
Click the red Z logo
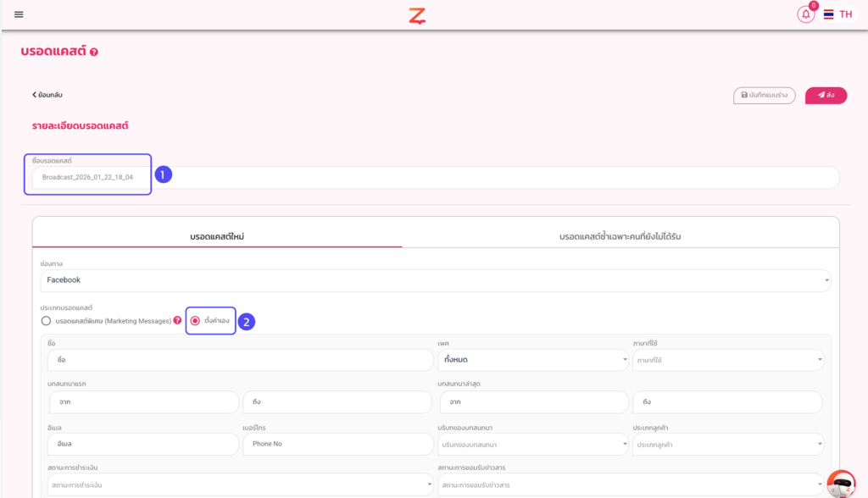click(x=416, y=15)
